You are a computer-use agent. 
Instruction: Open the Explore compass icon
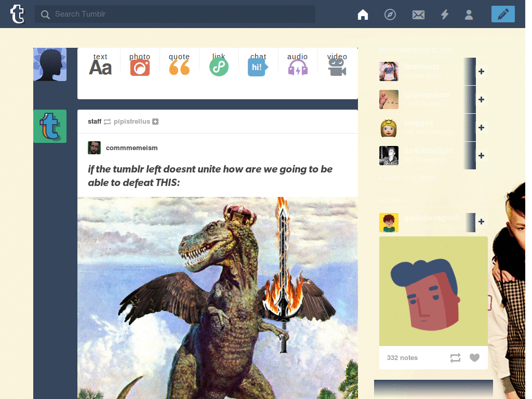(390, 15)
